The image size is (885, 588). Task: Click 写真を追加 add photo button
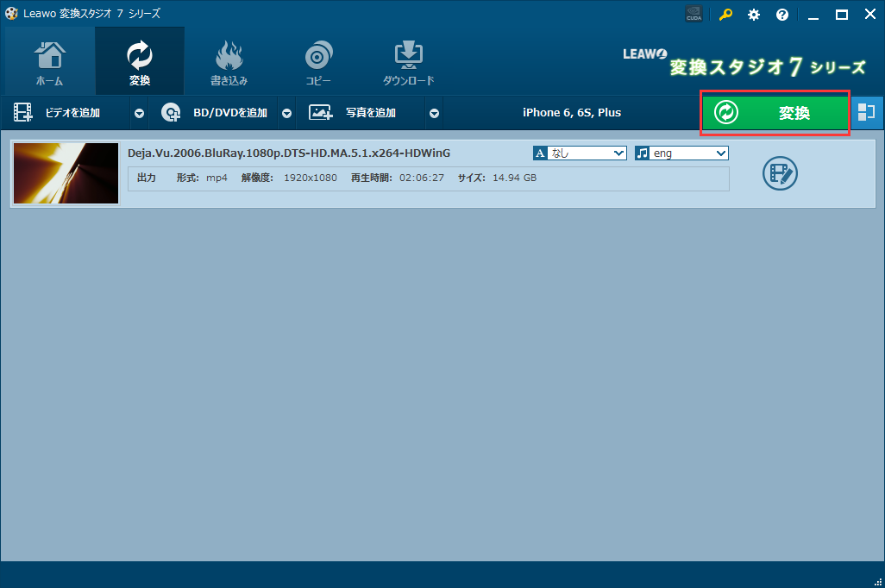pyautogui.click(x=361, y=113)
